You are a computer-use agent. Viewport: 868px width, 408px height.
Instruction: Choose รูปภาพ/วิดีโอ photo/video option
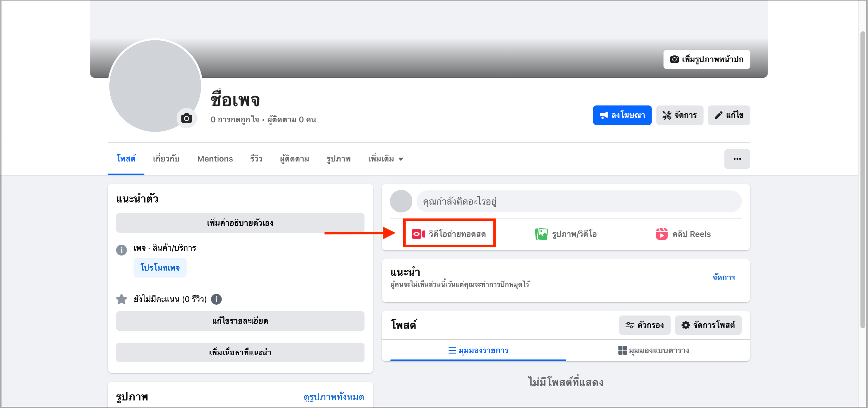(566, 234)
